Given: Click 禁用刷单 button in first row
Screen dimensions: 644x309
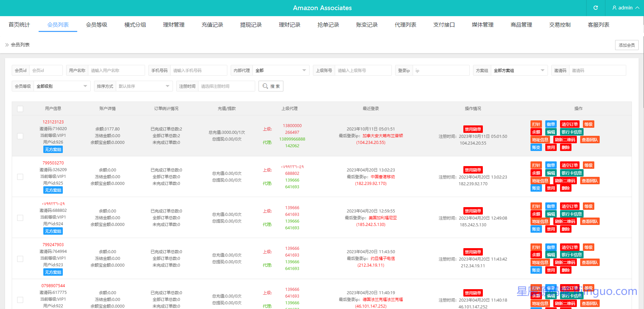Looking at the screenshot, I should pos(473,129).
